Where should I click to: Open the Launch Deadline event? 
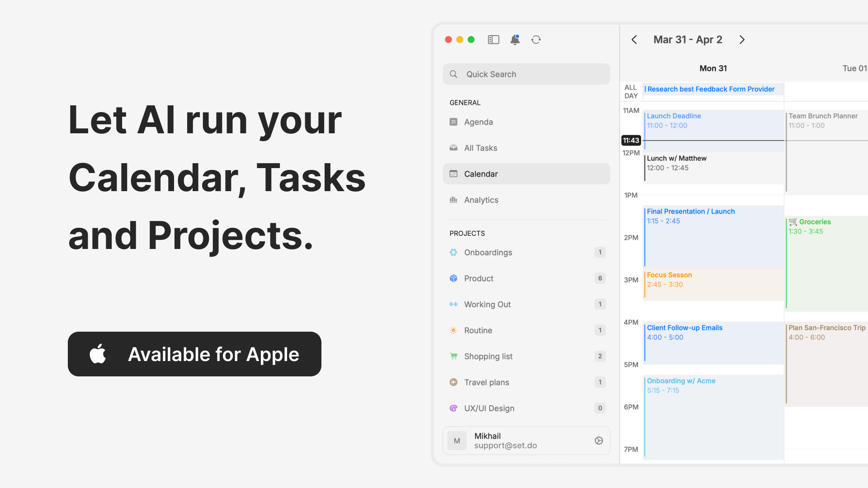pyautogui.click(x=713, y=131)
